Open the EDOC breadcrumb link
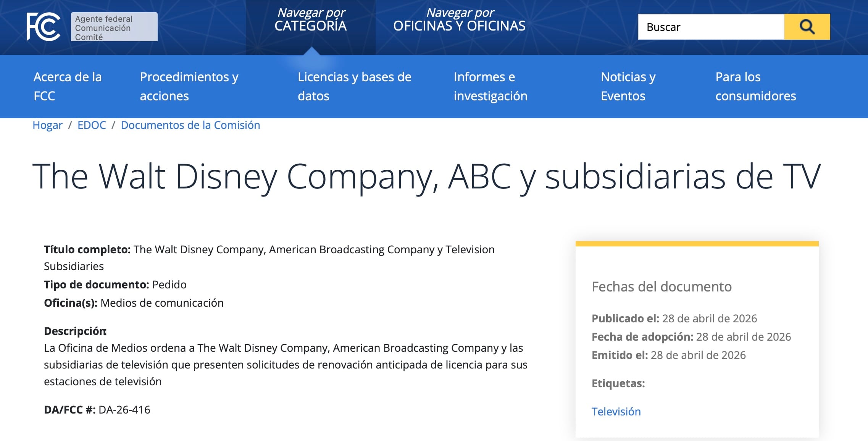Viewport: 868px width, 441px height. [x=92, y=125]
